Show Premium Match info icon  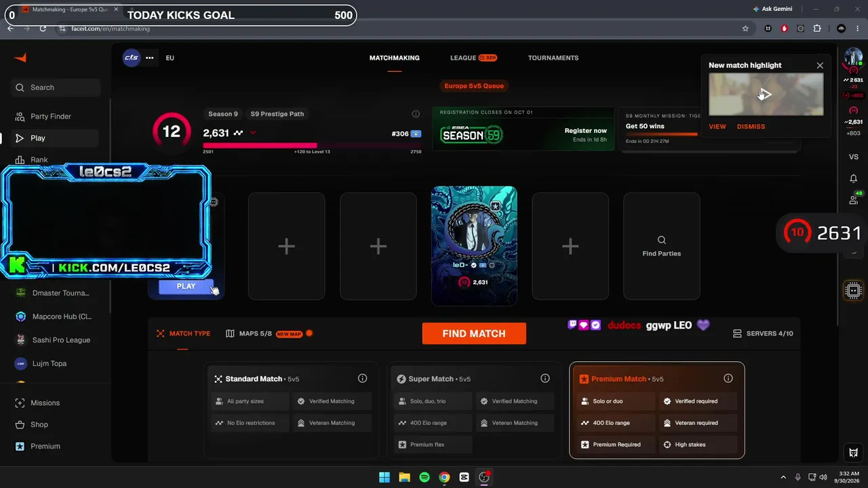tap(728, 378)
